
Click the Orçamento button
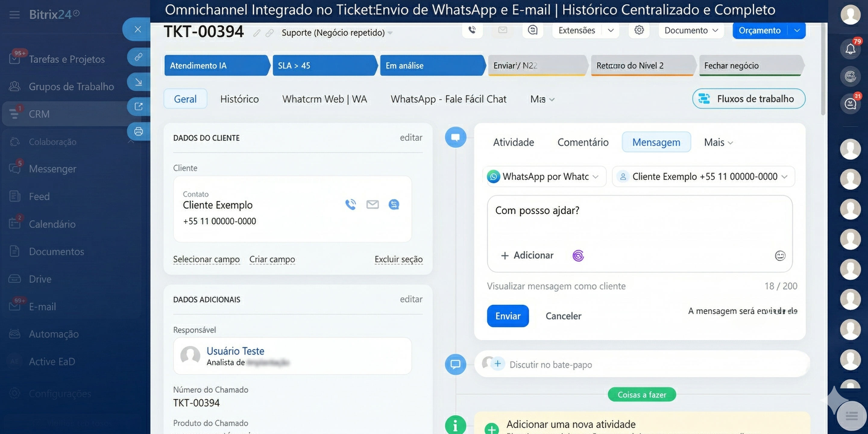[759, 30]
